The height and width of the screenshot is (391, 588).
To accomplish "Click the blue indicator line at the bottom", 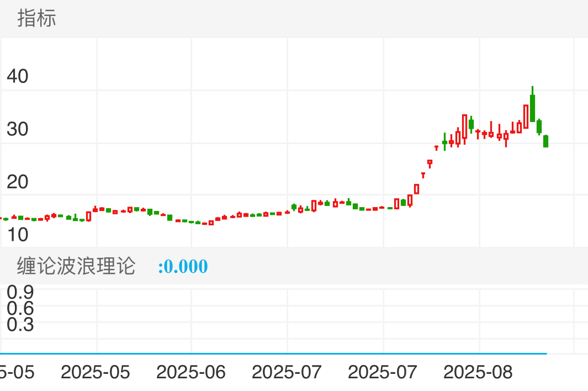I will (x=273, y=353).
